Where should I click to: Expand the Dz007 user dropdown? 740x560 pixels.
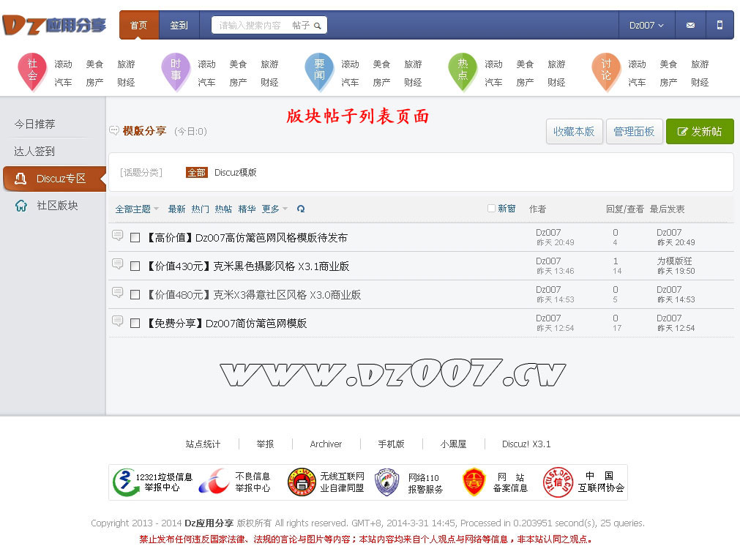coord(646,25)
